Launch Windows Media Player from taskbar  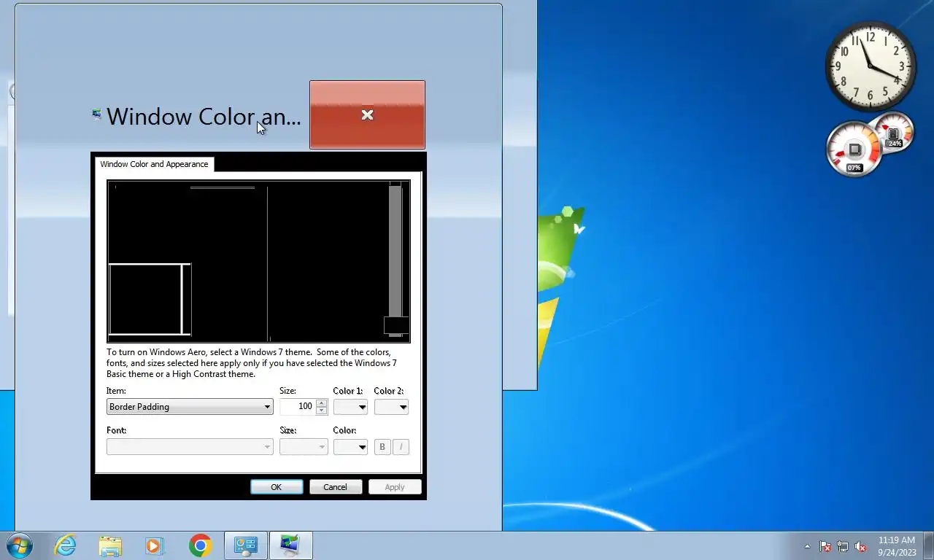coord(155,545)
